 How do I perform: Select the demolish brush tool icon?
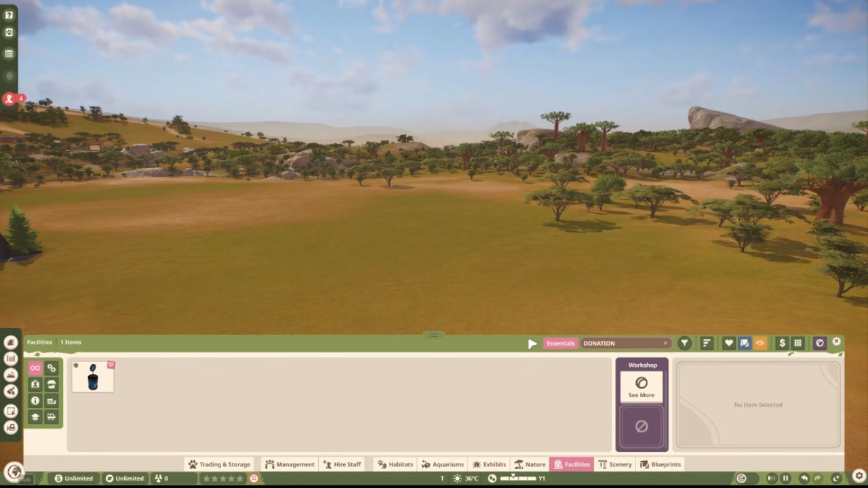click(x=10, y=391)
